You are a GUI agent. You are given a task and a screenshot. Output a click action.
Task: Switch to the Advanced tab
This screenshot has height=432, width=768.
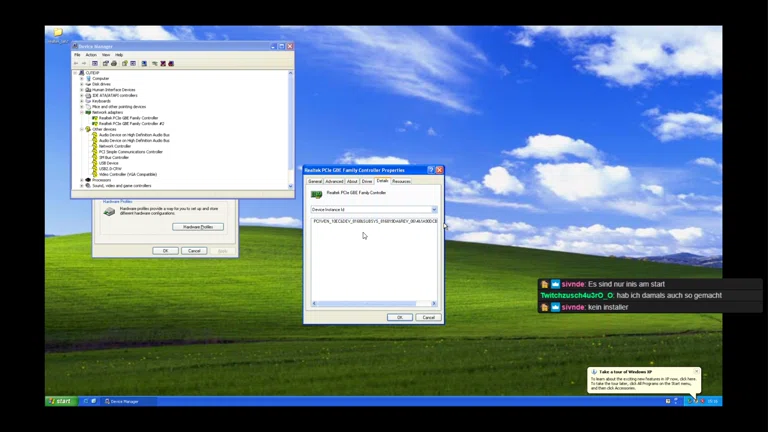[x=334, y=181]
